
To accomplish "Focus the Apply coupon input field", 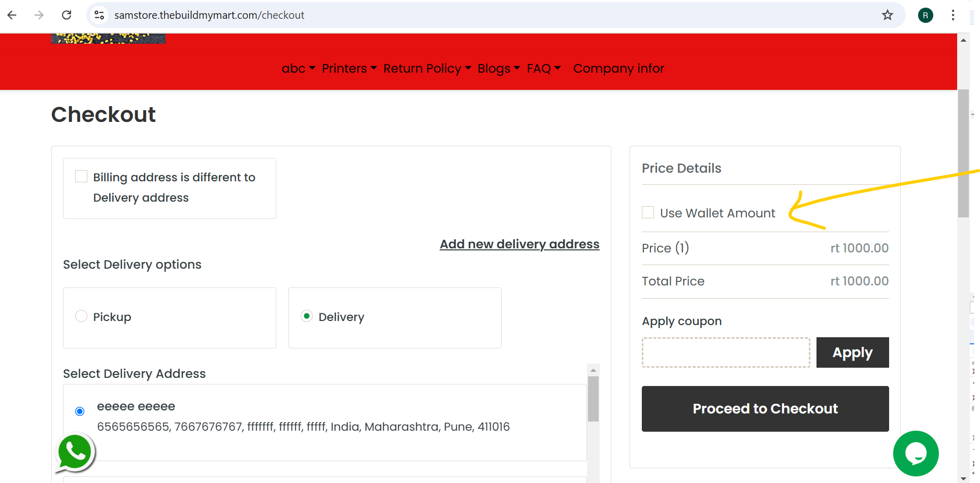I will pyautogui.click(x=726, y=352).
